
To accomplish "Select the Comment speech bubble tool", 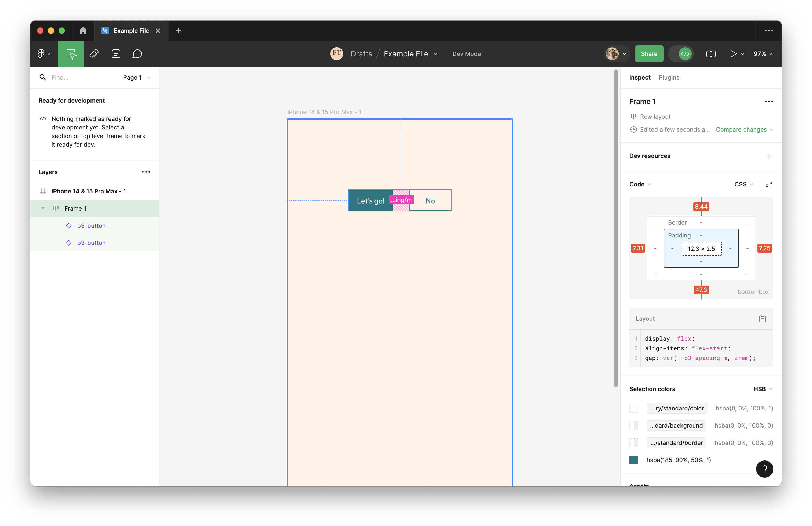I will pos(137,53).
